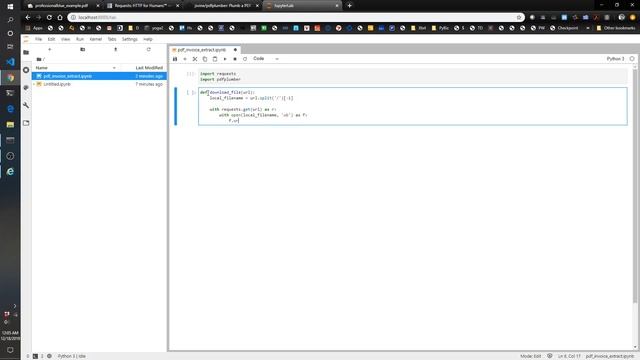This screenshot has width=640, height=360.
Task: Restart the kernel with the circular arrow icon
Action: (245, 59)
